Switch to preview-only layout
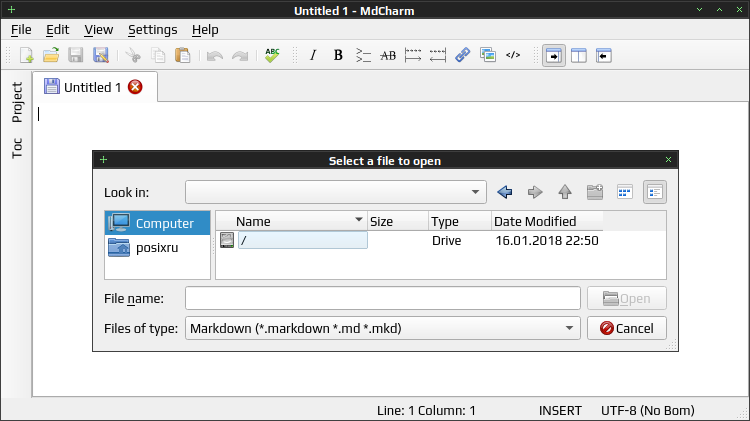Viewport: 750px width, 421px height. point(604,55)
